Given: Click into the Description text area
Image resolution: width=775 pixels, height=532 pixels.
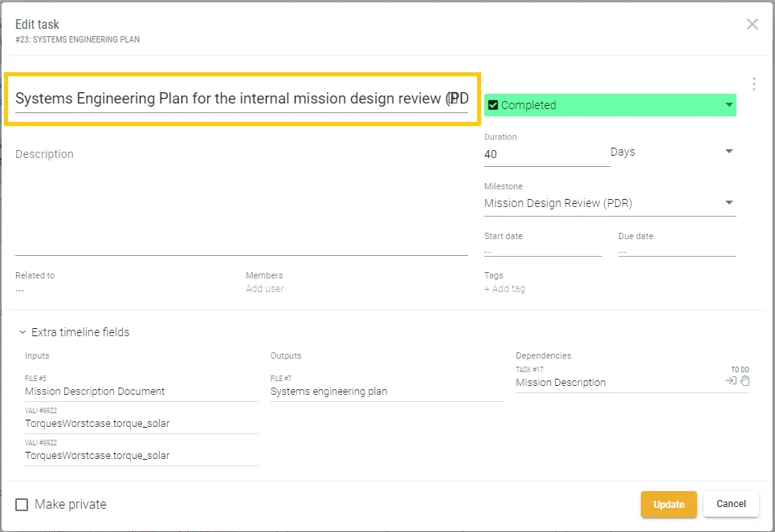Looking at the screenshot, I should point(241,201).
